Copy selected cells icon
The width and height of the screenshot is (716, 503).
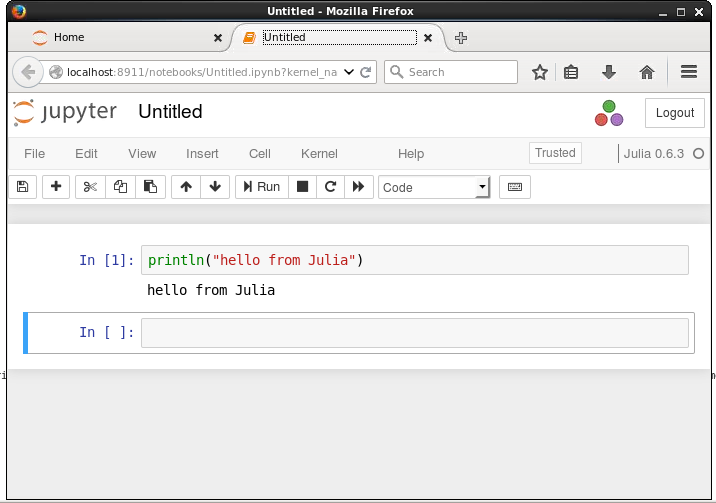[121, 187]
